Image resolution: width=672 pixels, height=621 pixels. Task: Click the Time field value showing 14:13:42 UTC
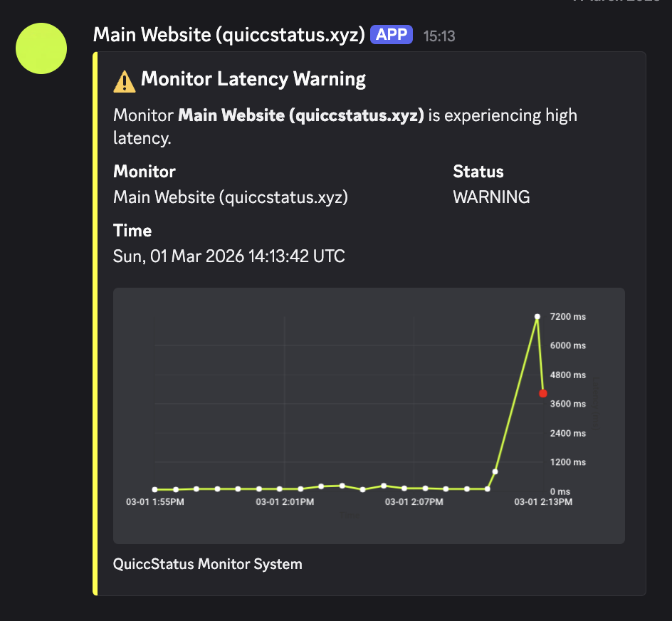pos(229,256)
